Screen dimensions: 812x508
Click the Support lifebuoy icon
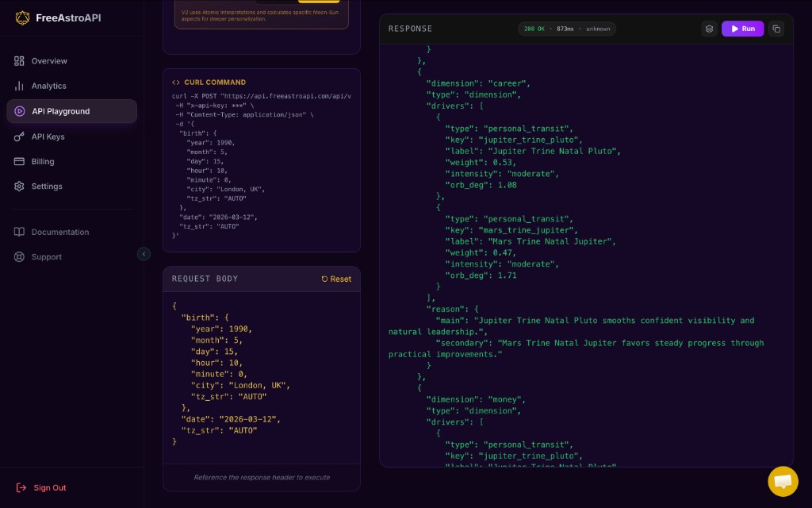tap(19, 257)
